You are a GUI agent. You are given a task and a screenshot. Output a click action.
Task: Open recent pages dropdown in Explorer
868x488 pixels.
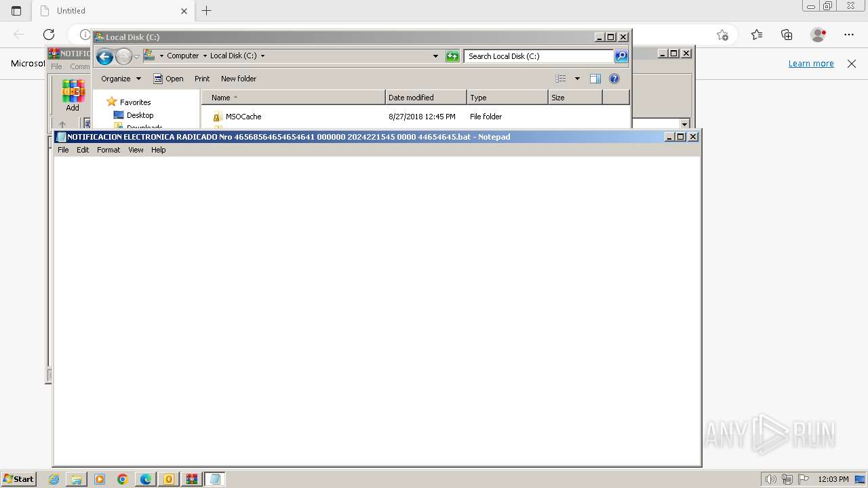coord(136,56)
